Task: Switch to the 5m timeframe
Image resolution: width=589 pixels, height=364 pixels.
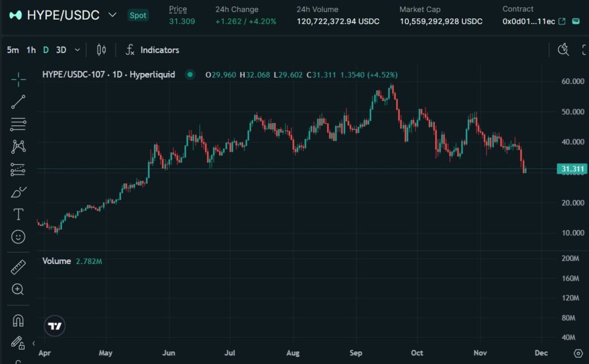Action: pyautogui.click(x=13, y=50)
